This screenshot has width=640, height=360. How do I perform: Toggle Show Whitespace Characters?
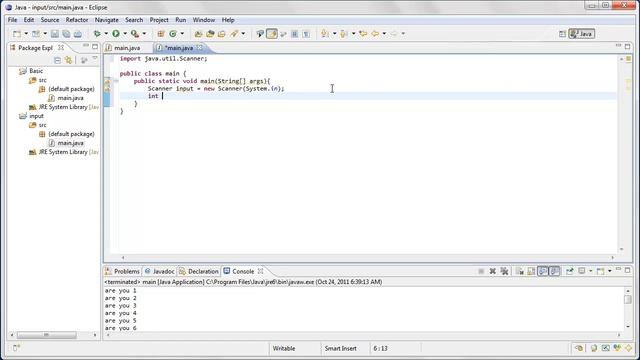click(x=306, y=34)
